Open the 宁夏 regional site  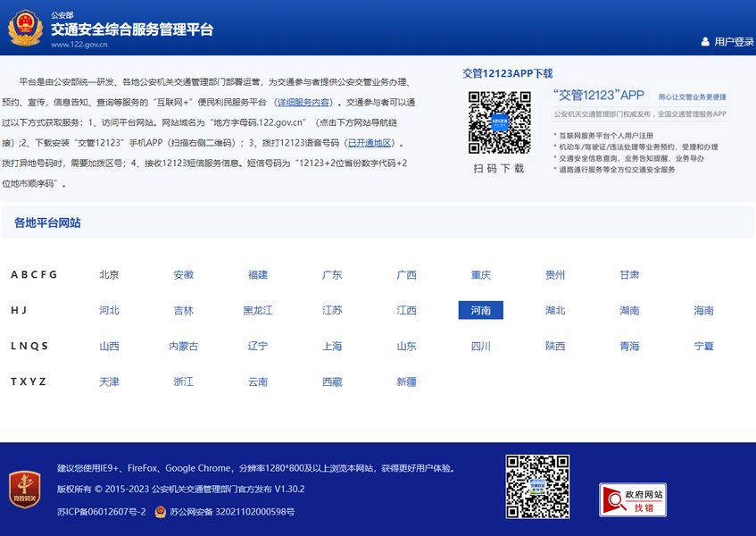[x=703, y=346]
